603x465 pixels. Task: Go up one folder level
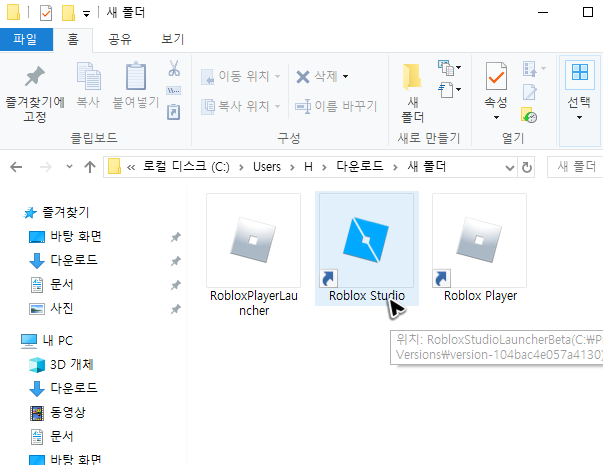90,167
